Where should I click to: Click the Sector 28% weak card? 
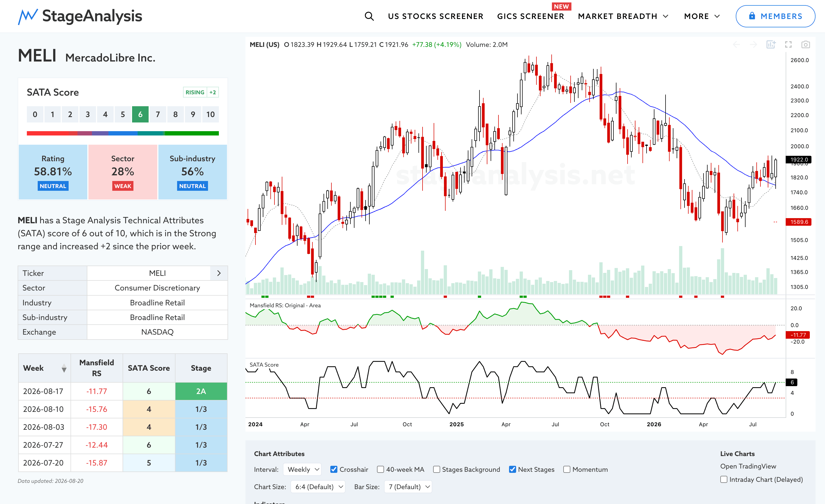point(123,172)
